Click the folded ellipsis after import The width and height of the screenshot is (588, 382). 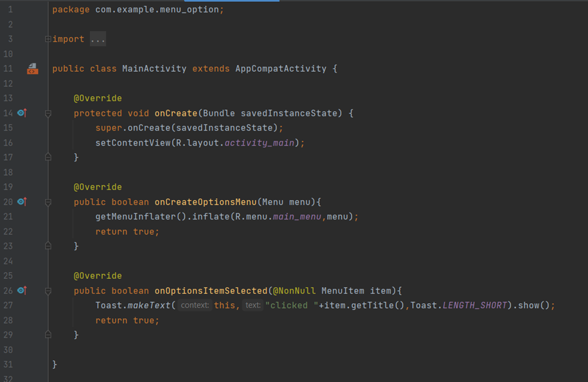point(98,39)
